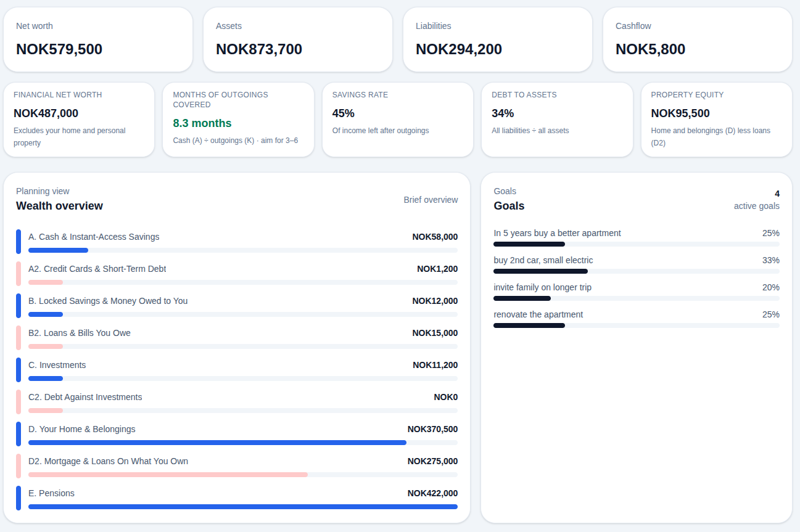Click the B2. Loans & Bills You Owe label
Screen dimensions: 800x532
[x=80, y=333]
